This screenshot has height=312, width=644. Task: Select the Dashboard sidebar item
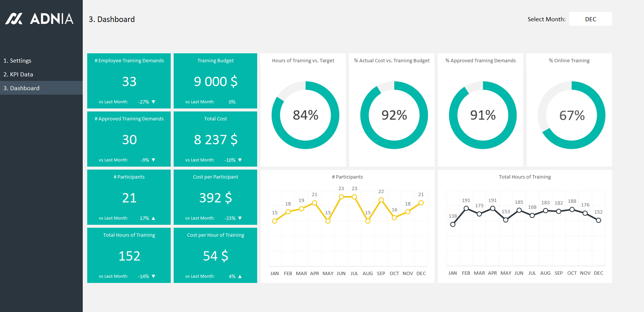click(21, 88)
